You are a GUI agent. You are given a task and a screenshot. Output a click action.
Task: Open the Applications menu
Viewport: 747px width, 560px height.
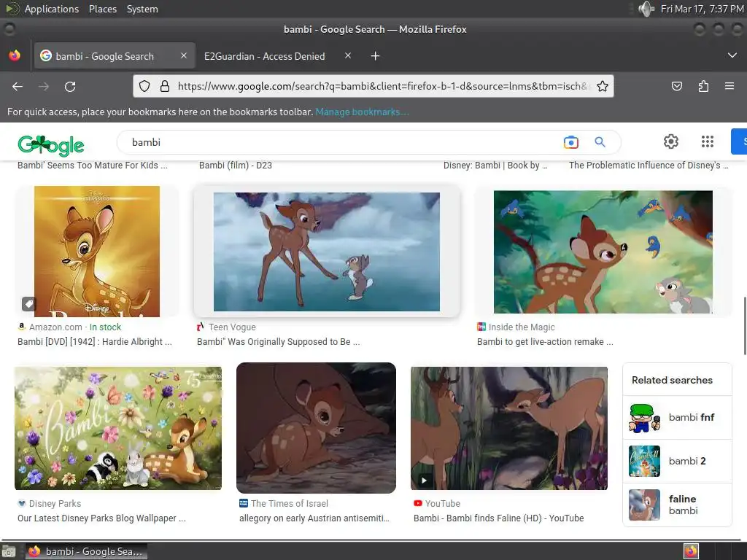(x=52, y=9)
